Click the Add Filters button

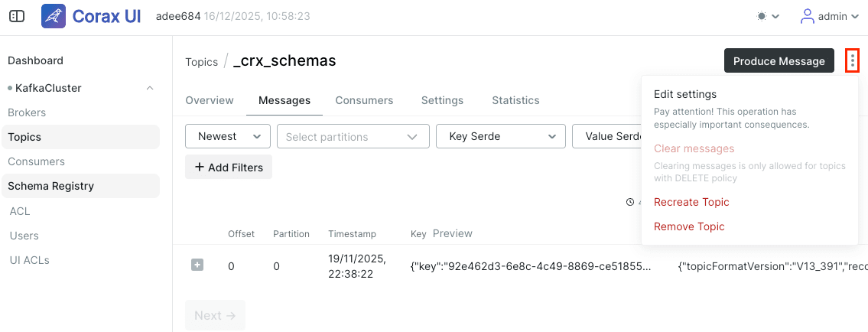[229, 167]
